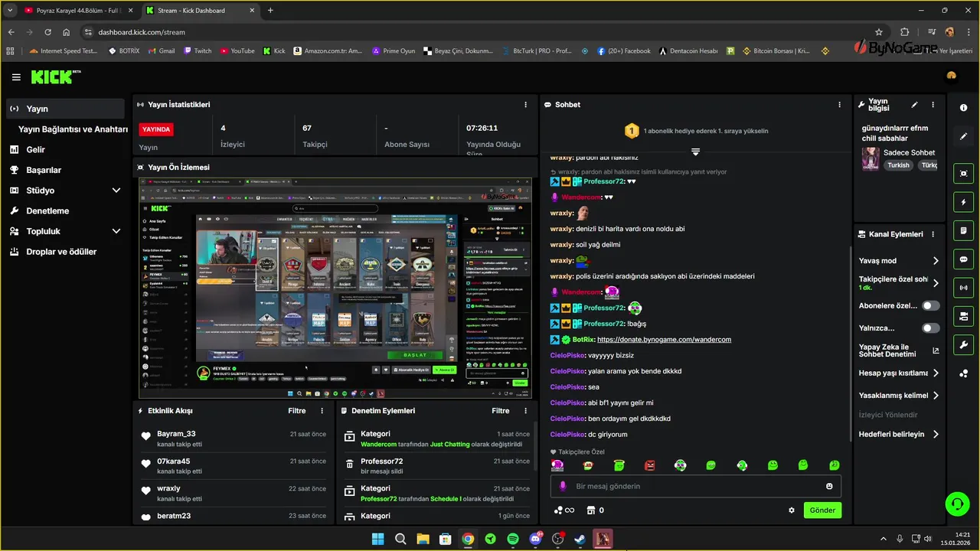Open Takipçilere özel sohbet settings arrow

936,283
